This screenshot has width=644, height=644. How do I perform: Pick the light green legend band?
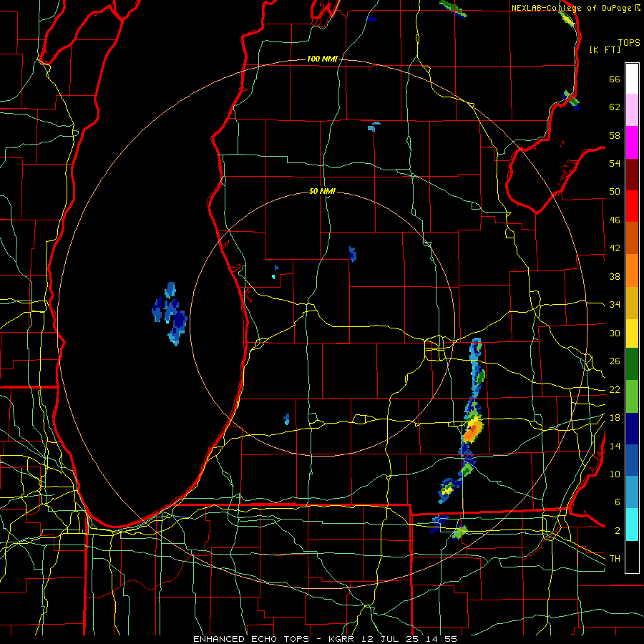point(632,396)
